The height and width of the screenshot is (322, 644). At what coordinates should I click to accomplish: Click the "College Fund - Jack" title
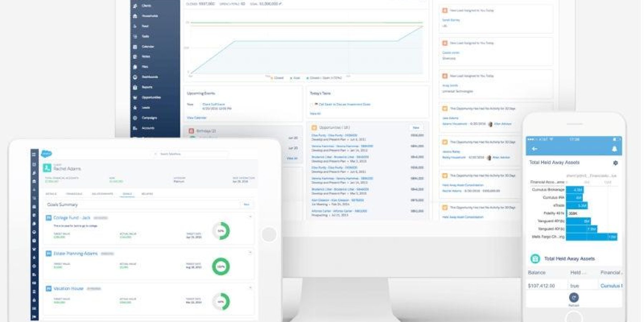[72, 218]
